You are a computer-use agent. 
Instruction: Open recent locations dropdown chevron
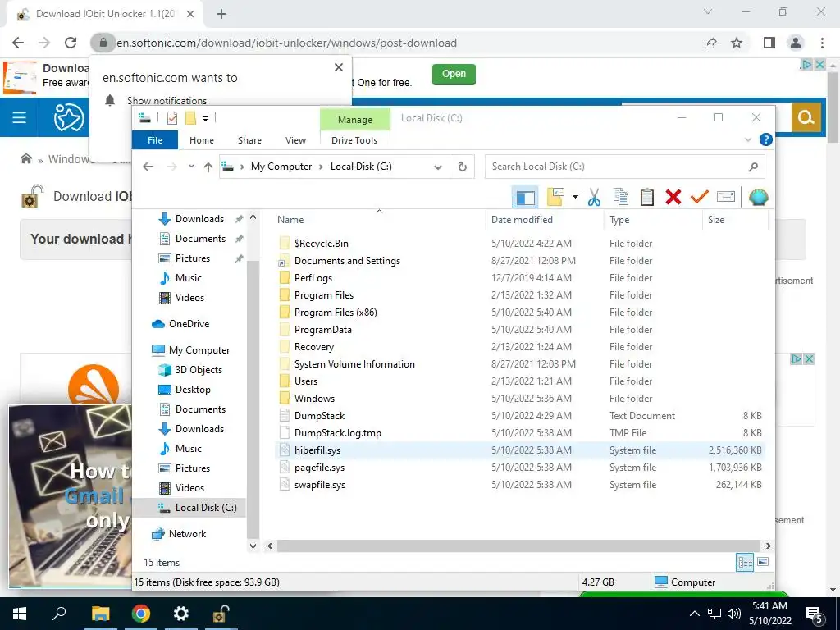point(191,167)
